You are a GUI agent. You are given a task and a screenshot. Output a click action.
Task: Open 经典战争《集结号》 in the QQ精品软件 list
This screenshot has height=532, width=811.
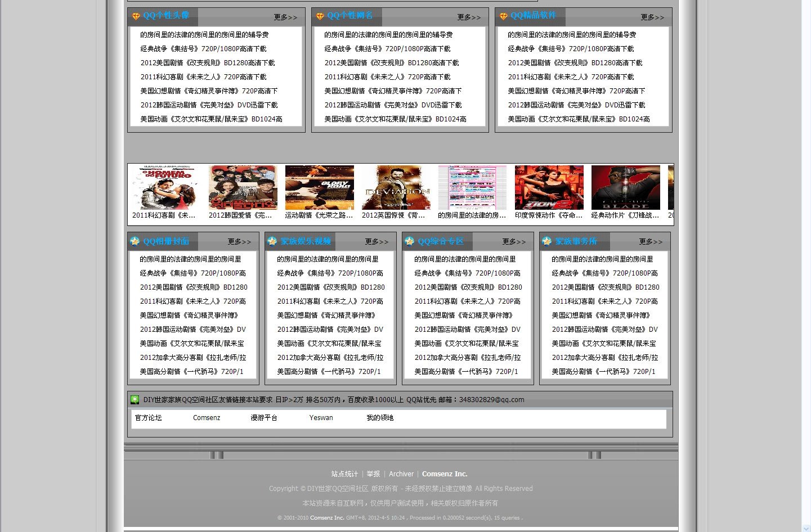point(571,49)
